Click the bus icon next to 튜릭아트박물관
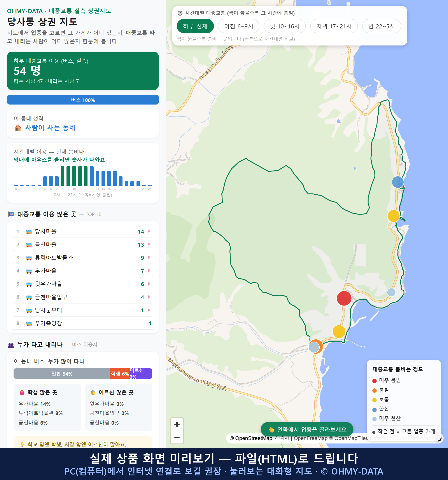This screenshot has width=448, height=480. tap(29, 258)
